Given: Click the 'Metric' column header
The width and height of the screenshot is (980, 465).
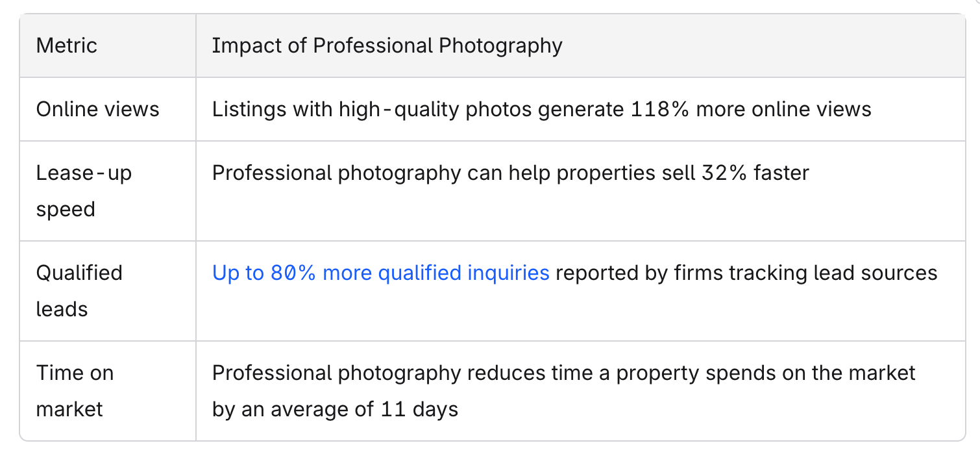Looking at the screenshot, I should (x=108, y=45).
